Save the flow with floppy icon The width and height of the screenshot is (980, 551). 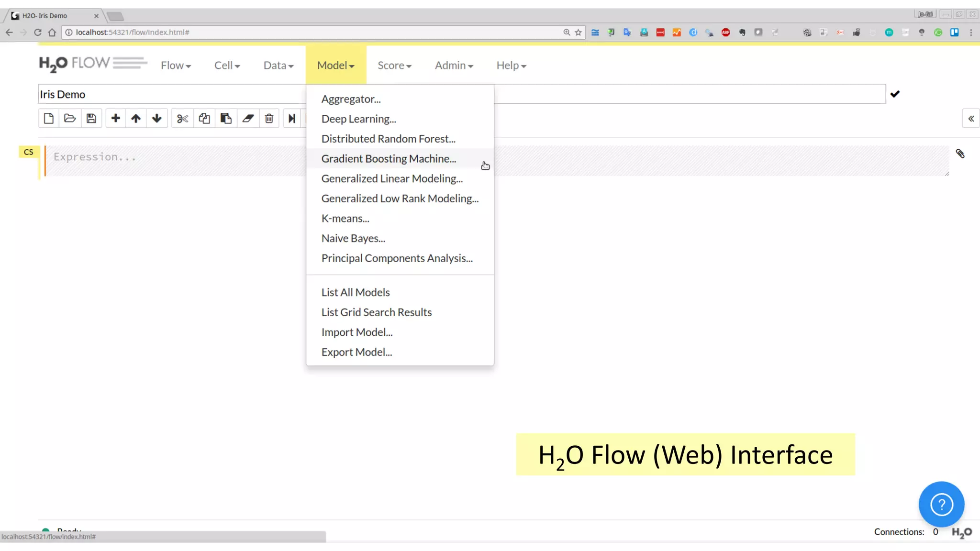91,118
